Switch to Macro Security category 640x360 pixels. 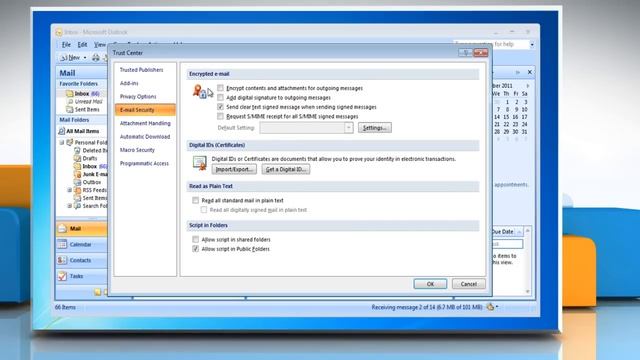point(137,150)
